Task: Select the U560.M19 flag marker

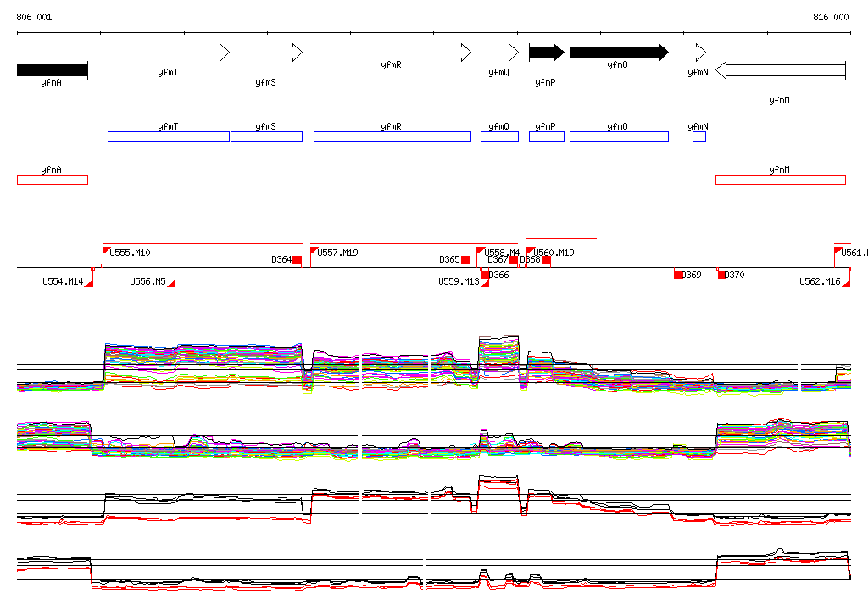Action: pyautogui.click(x=530, y=252)
